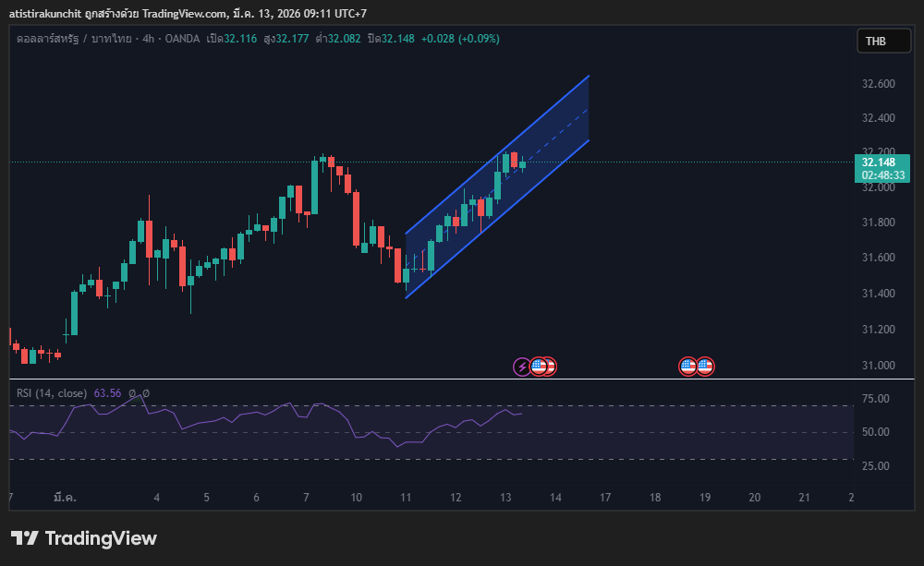Viewport: 924px width, 566px height.
Task: Click the 32.600 price axis label
Action: [x=878, y=84]
